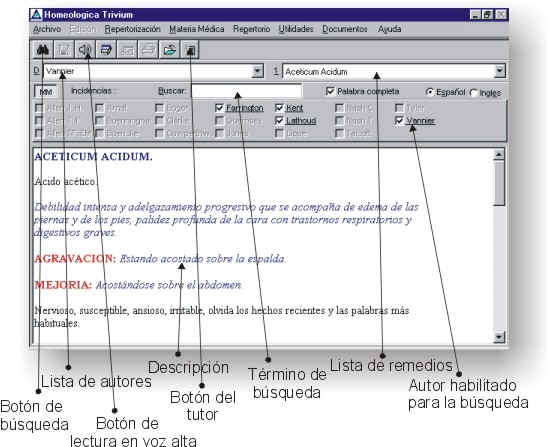Click the MM button
Viewport: 550px width, 447px height.
tap(46, 92)
